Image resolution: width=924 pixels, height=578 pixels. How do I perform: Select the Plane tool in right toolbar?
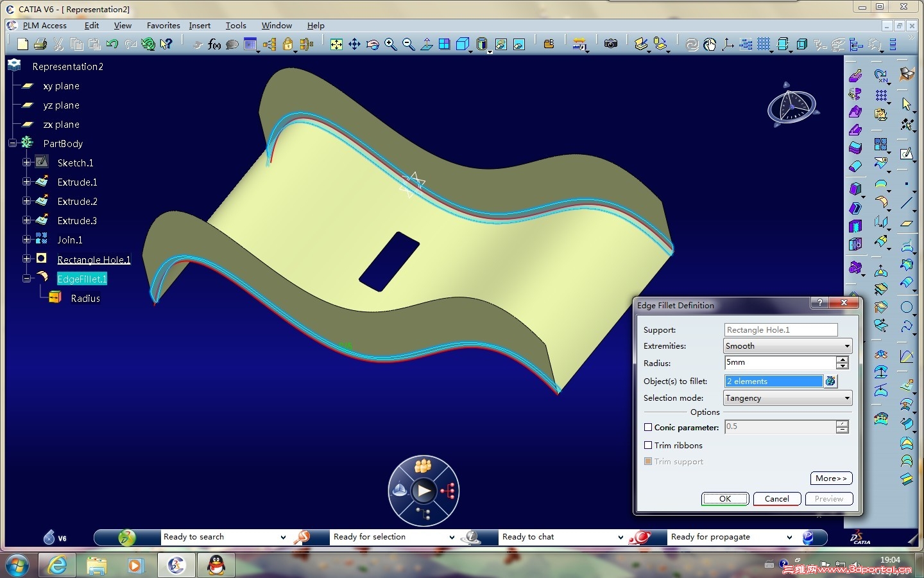point(906,223)
